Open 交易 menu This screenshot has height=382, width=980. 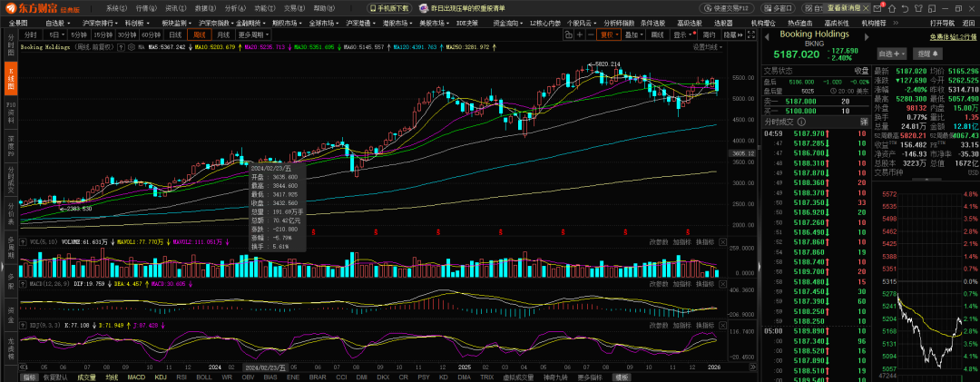pyautogui.click(x=296, y=8)
